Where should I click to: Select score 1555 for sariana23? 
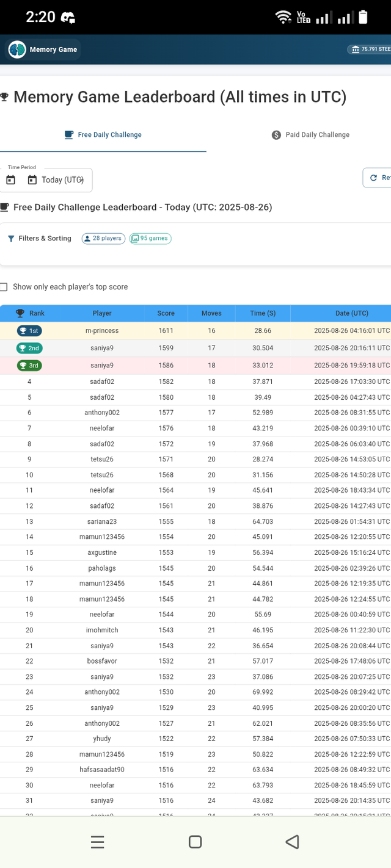(166, 522)
